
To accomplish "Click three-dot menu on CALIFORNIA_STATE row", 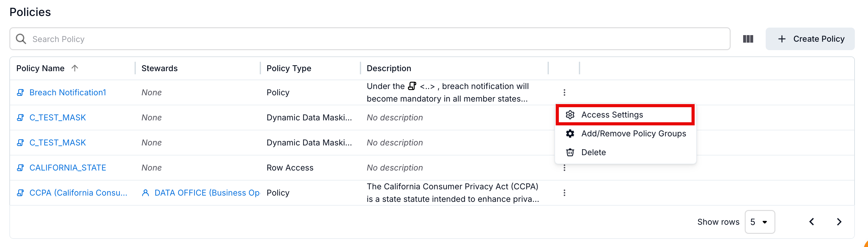I will [564, 168].
